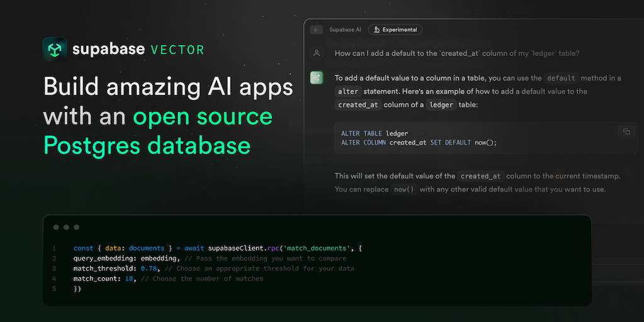
Task: Click line number 3 in code editor
Action: click(55, 269)
